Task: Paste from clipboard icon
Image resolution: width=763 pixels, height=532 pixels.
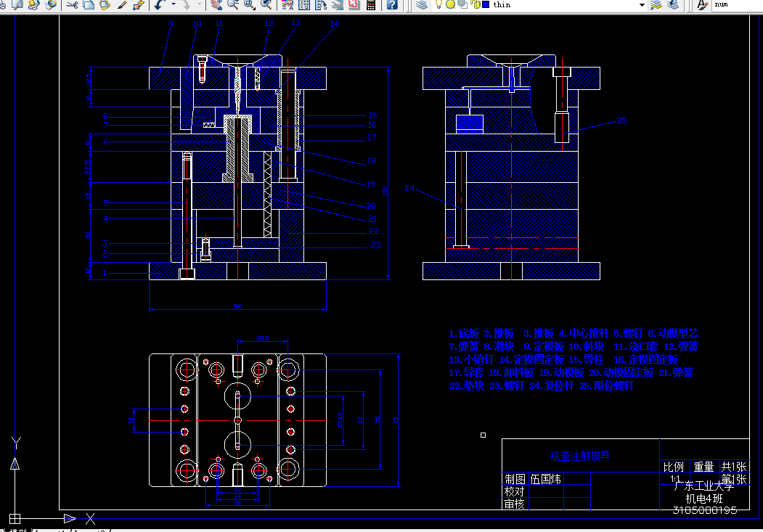Action: click(x=105, y=5)
